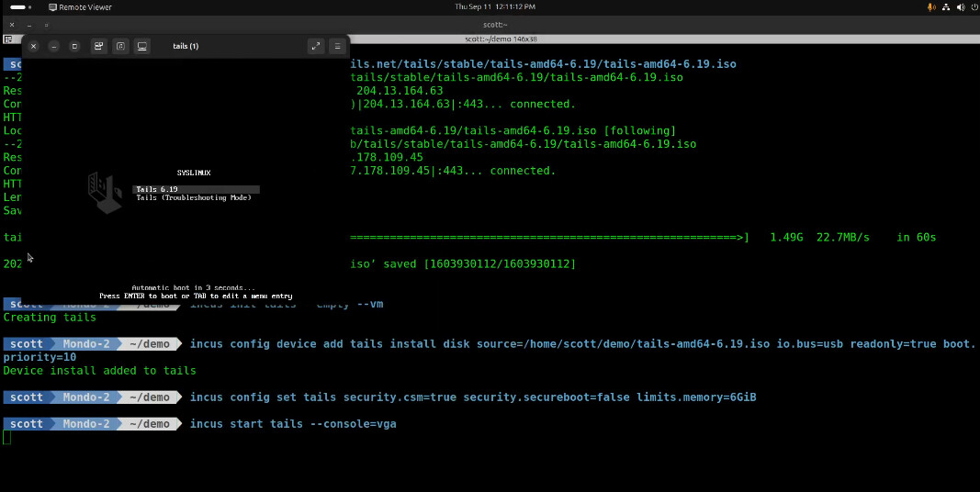Image resolution: width=980 pixels, height=492 pixels.
Task: Click the orange microphone indicator icon
Action: 929,6
